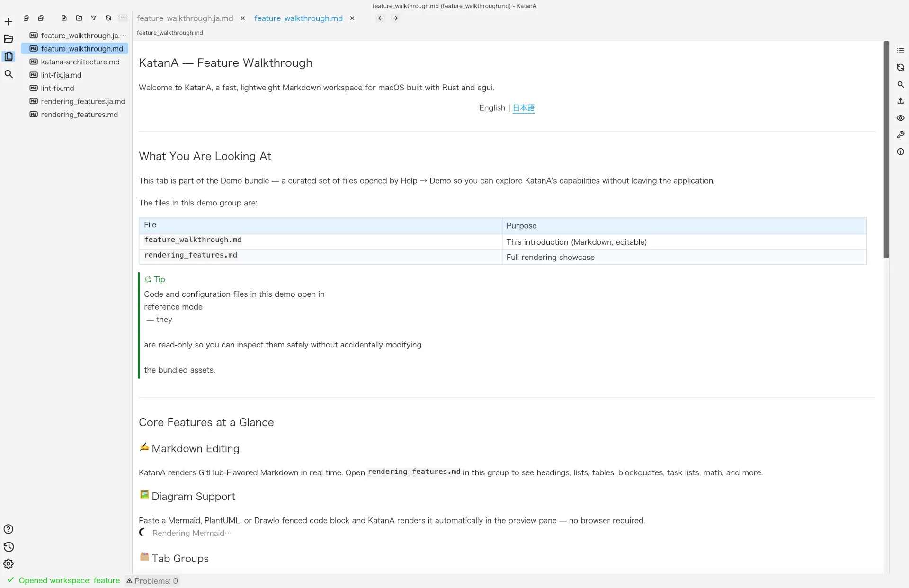Follow the 日本語 language link
Viewport: 909px width, 588px height.
tap(524, 108)
